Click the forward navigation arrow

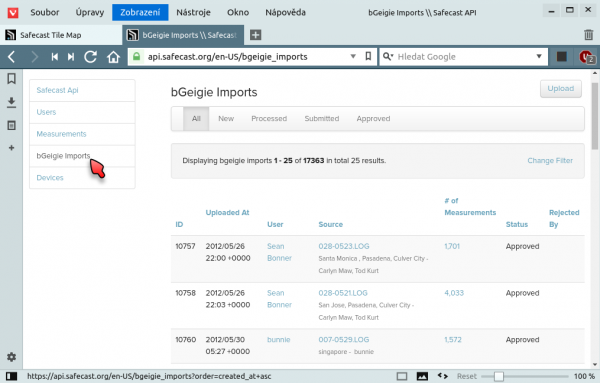coord(34,57)
